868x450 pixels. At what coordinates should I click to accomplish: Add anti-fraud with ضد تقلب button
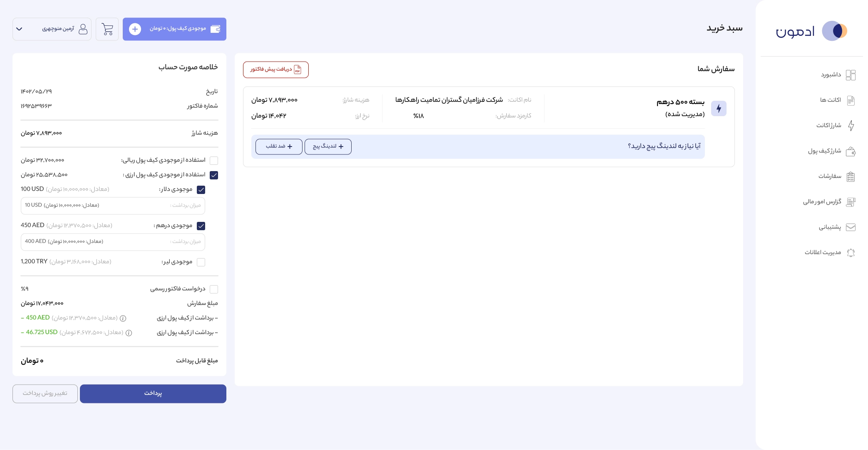279,147
